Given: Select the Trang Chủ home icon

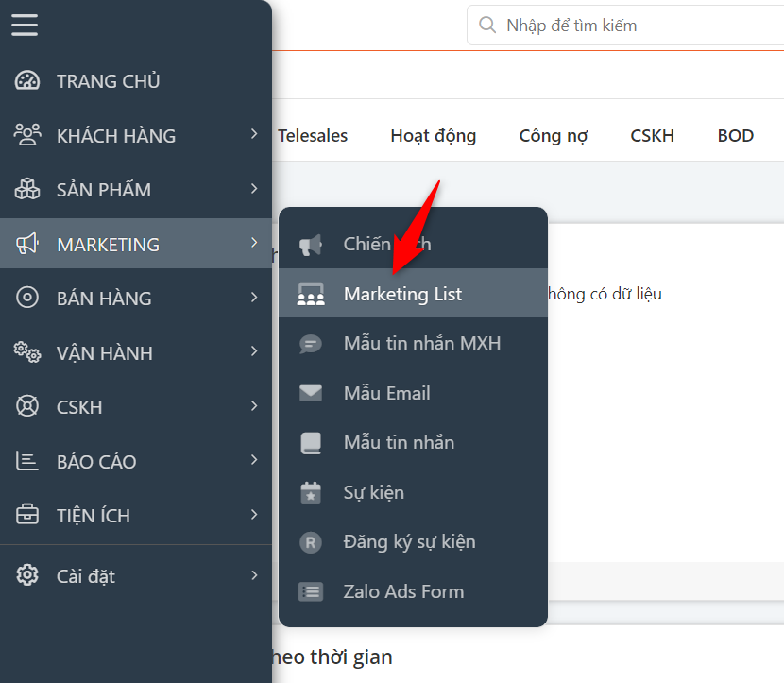Looking at the screenshot, I should click(x=26, y=80).
